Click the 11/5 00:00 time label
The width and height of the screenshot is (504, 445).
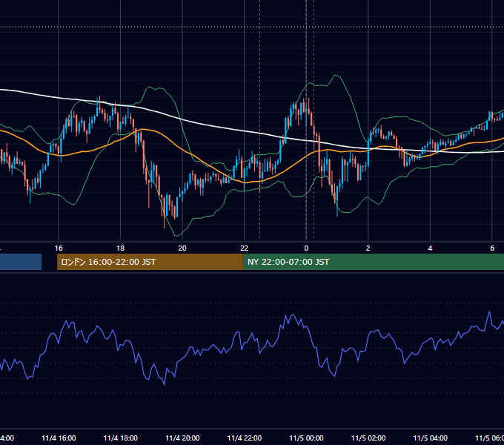pos(306,438)
